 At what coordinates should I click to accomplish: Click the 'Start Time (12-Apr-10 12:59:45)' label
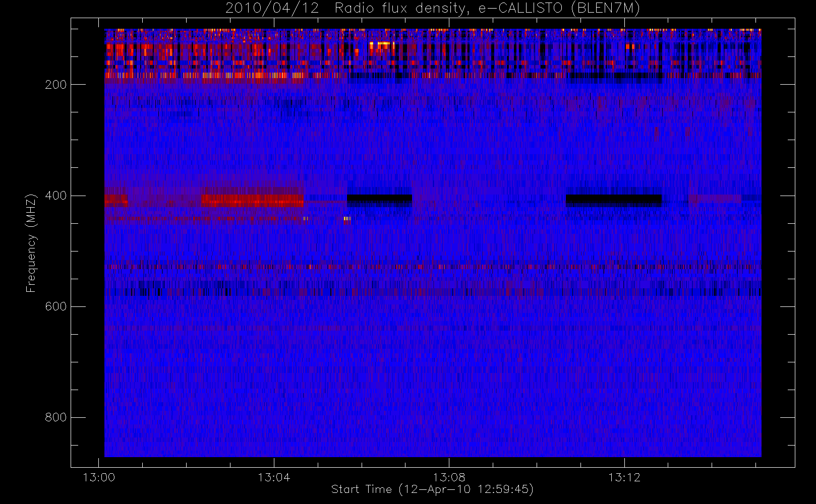pyautogui.click(x=432, y=489)
